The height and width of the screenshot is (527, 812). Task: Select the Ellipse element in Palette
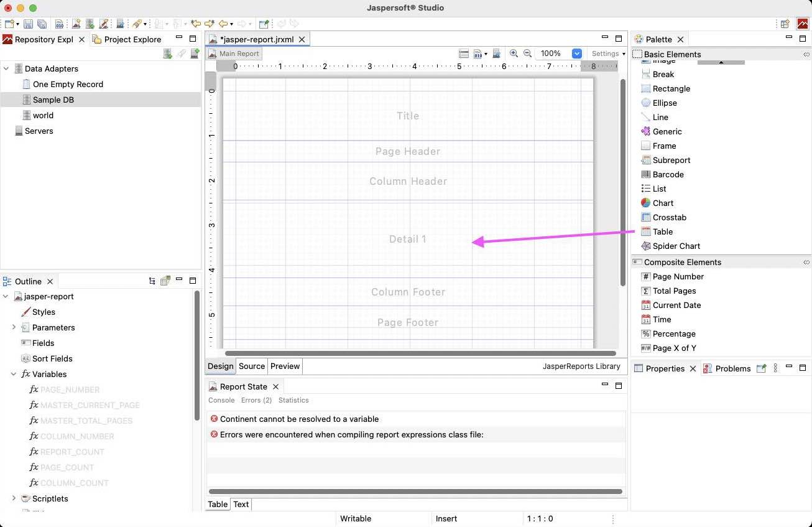point(658,103)
